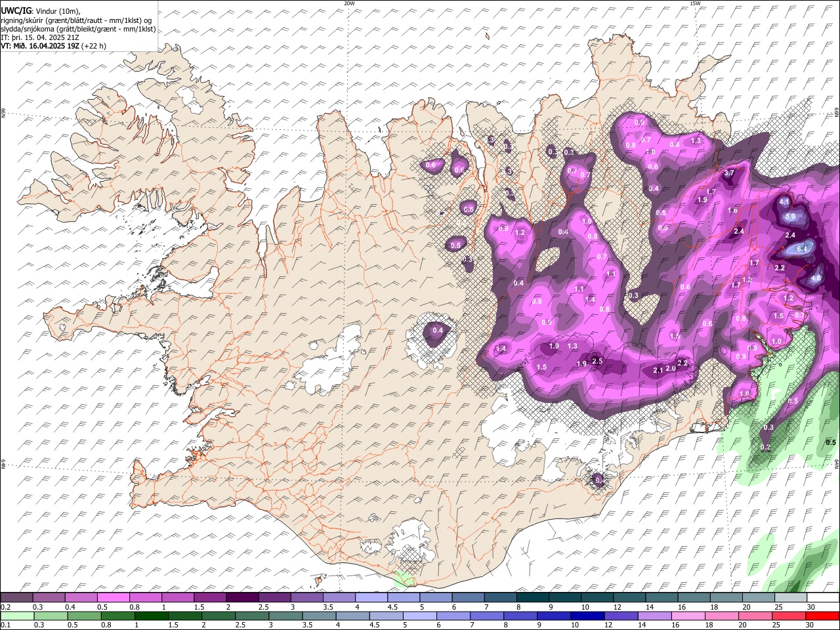
Task: Click the pale lavender 4 swatch in upper legend
Action: point(371,598)
